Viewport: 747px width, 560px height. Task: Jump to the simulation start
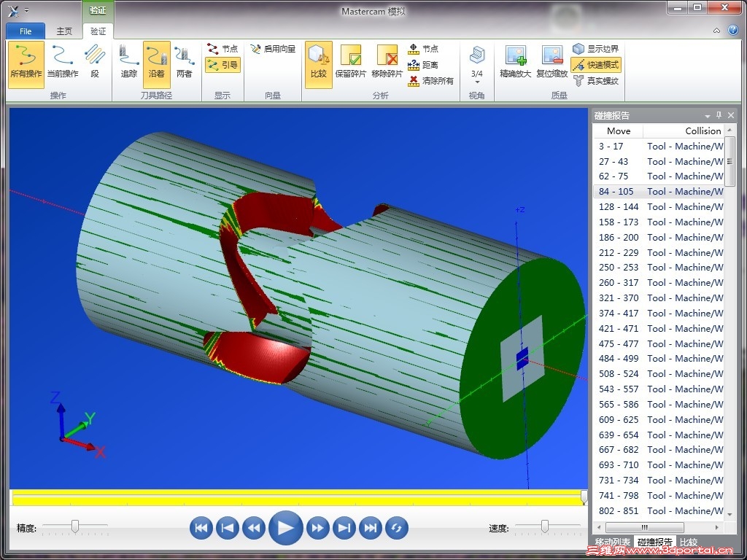coord(201,528)
